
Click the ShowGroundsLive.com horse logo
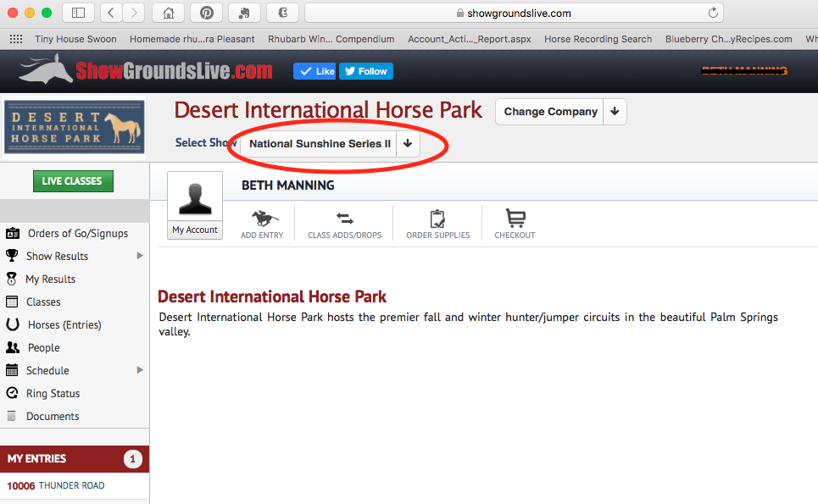pos(46,69)
